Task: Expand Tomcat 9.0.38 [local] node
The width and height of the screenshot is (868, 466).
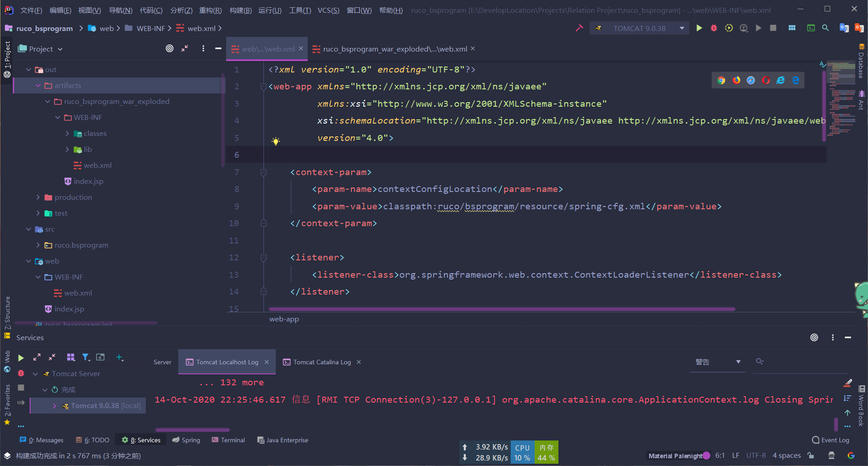Action: pyautogui.click(x=54, y=406)
